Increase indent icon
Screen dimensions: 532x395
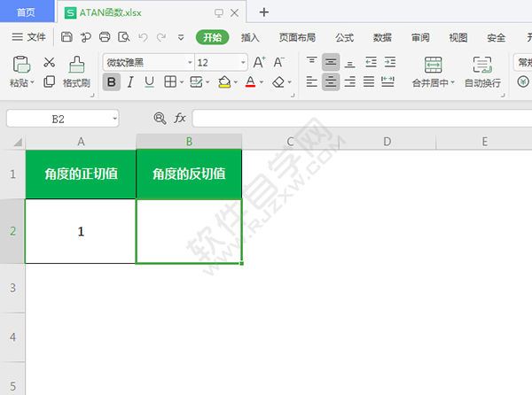coord(390,62)
